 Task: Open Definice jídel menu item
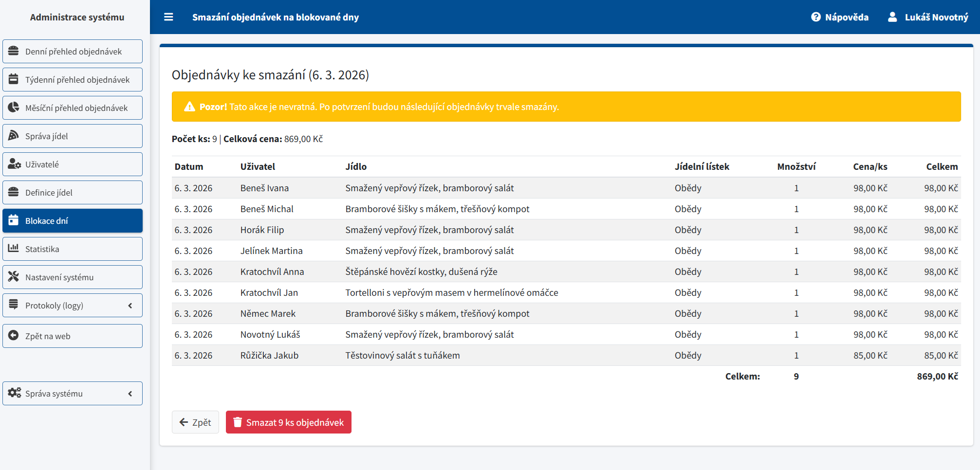coord(73,193)
